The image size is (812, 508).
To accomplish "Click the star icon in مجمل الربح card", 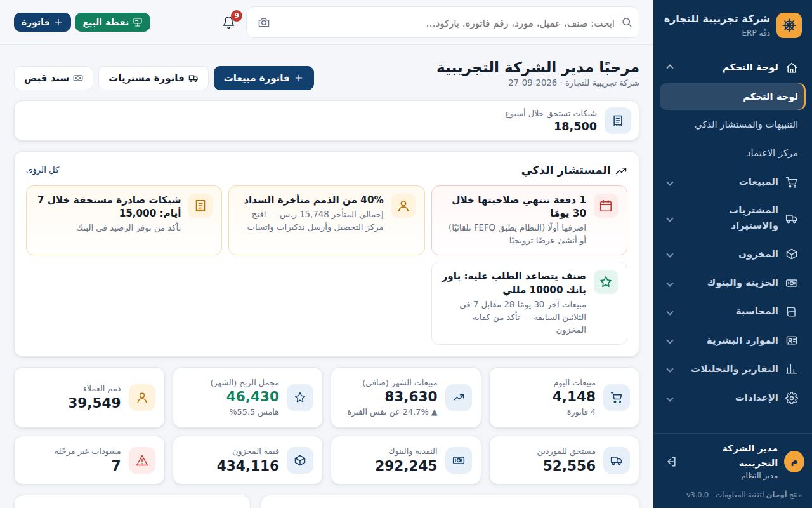I will tap(300, 398).
